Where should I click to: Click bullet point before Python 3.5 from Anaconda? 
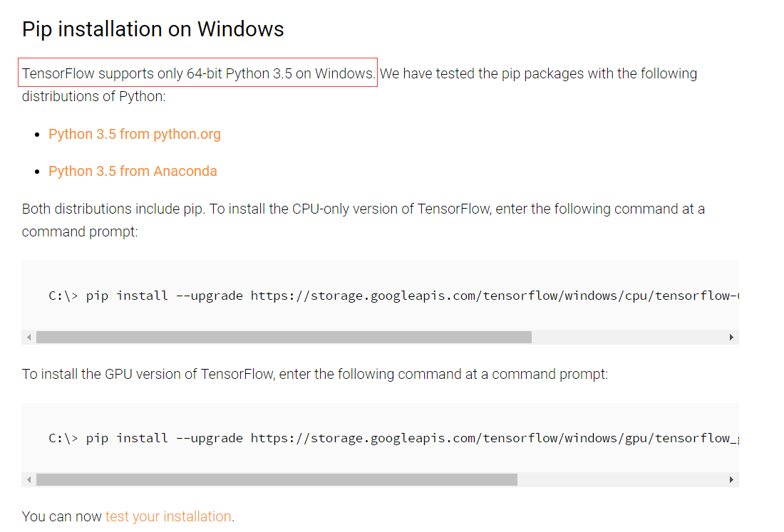pyautogui.click(x=37, y=172)
